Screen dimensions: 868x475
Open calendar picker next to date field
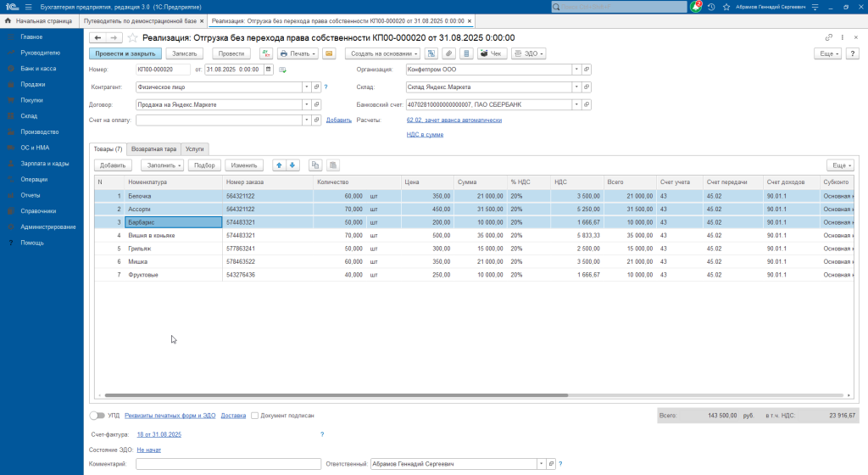tap(266, 70)
